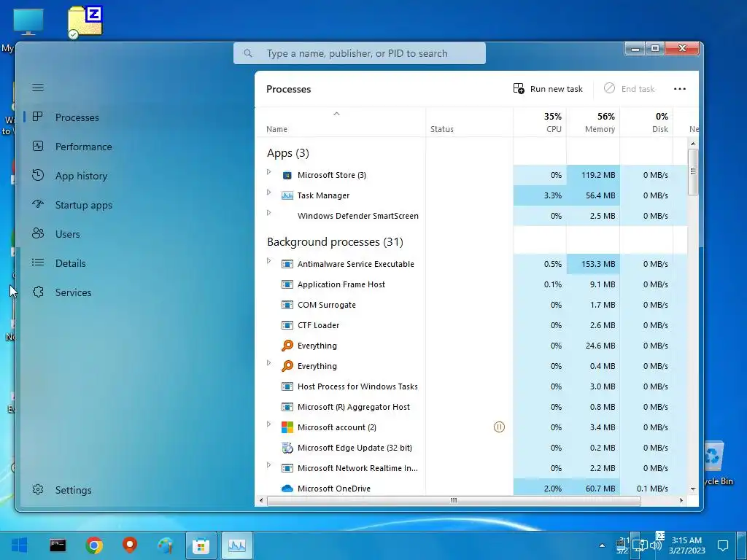Select the first Everything process row

pos(471,346)
